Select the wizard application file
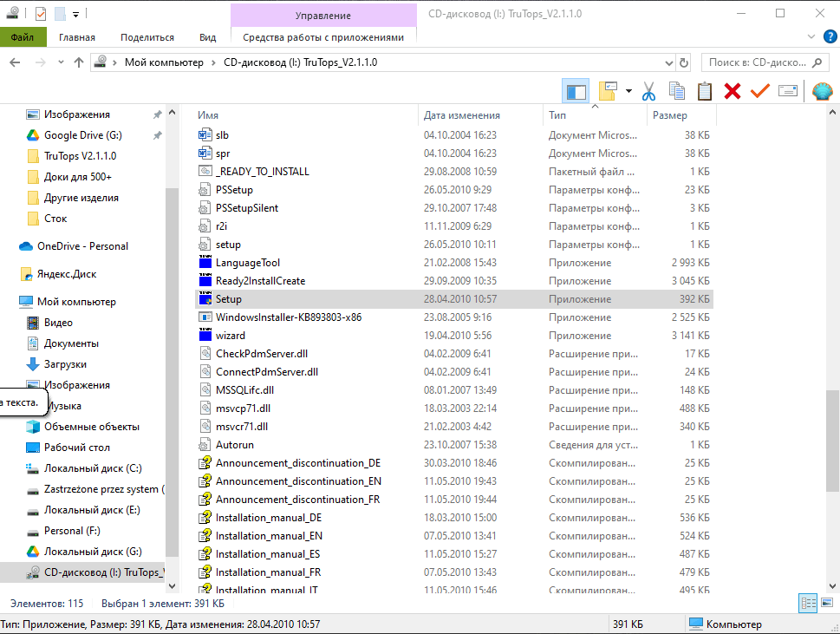Viewport: 840px width, 634px height. [454, 336]
